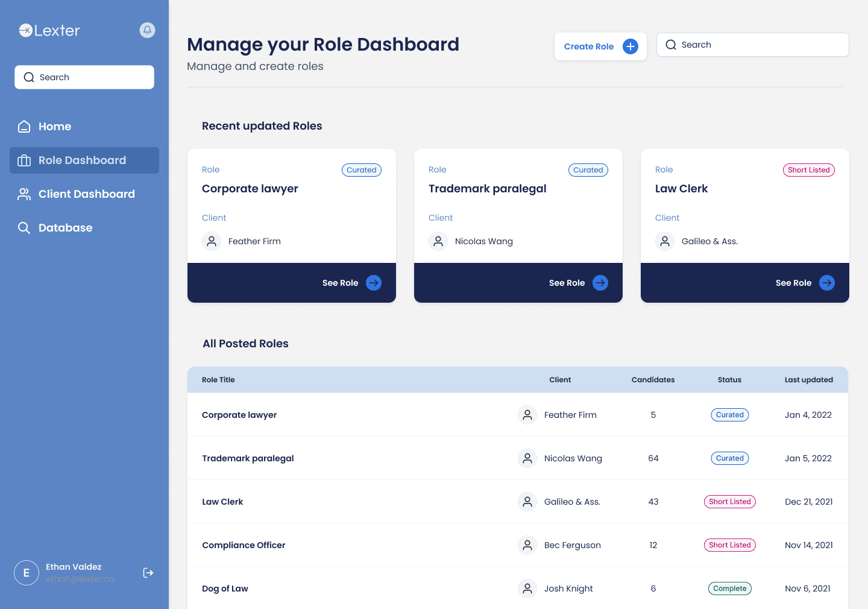Click Galileo & Ass. avatar in the table
Image resolution: width=868 pixels, height=609 pixels.
[x=527, y=502]
